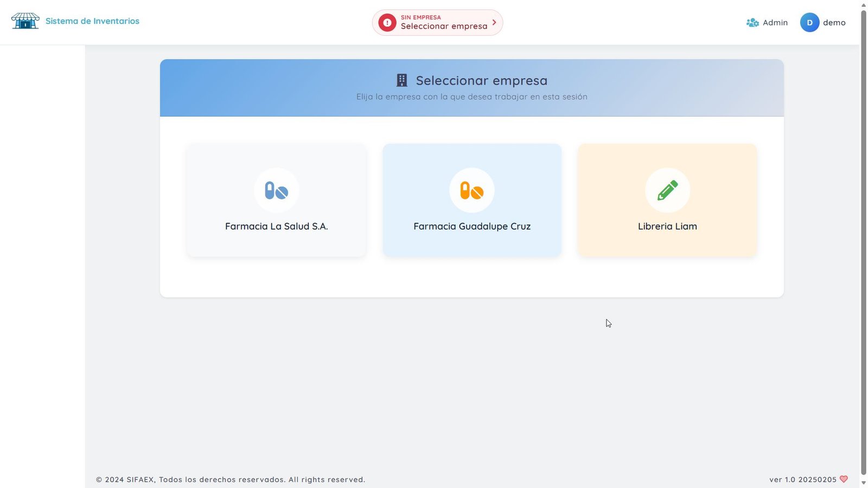Viewport: 868px width, 488px height.
Task: Click the page vertical scrollbar
Action: coord(864,242)
